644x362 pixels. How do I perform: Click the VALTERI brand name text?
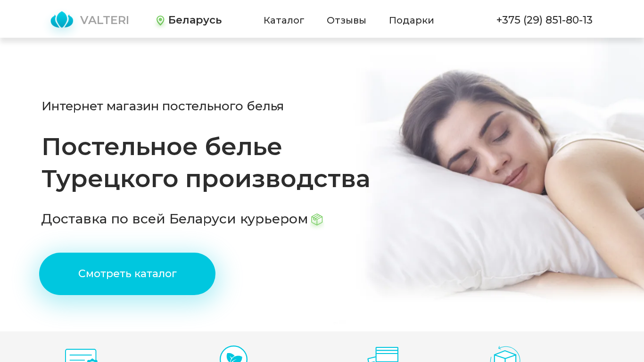coord(104,20)
